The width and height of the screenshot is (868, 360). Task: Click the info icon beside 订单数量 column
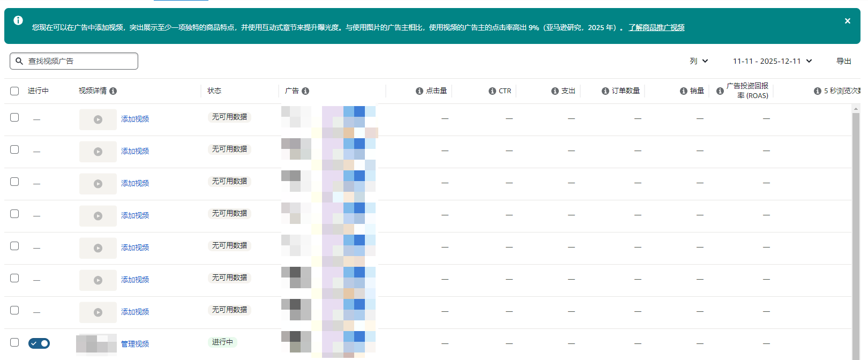click(605, 91)
